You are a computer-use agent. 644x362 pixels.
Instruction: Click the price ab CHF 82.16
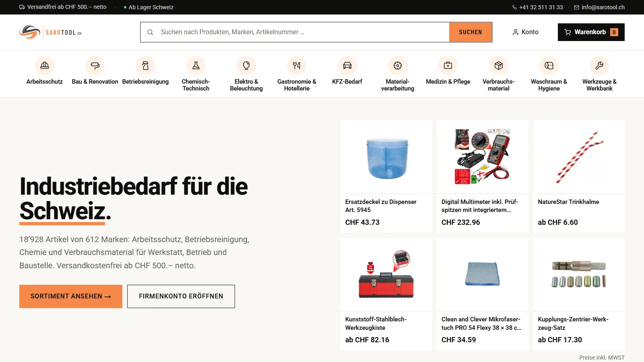coord(367,340)
